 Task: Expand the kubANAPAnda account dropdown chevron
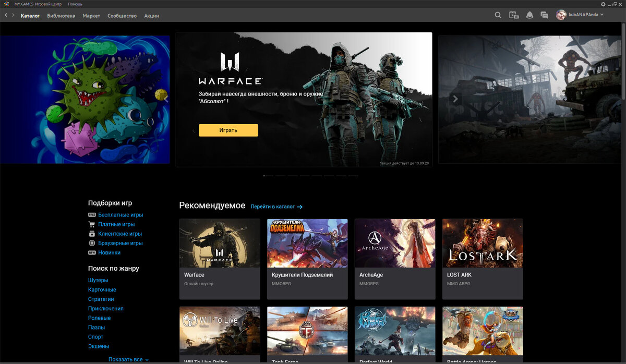(602, 15)
